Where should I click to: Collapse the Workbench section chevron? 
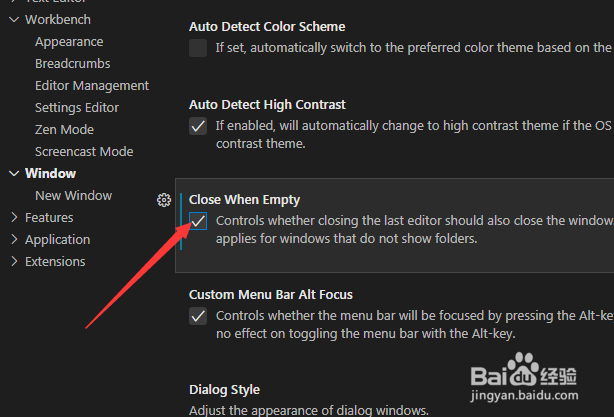point(14,20)
